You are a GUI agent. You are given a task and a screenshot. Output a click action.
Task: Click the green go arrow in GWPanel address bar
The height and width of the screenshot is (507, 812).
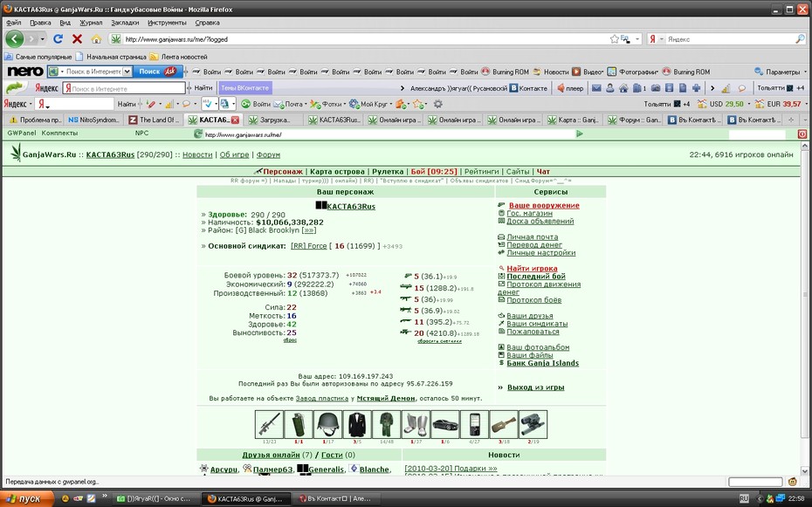580,134
